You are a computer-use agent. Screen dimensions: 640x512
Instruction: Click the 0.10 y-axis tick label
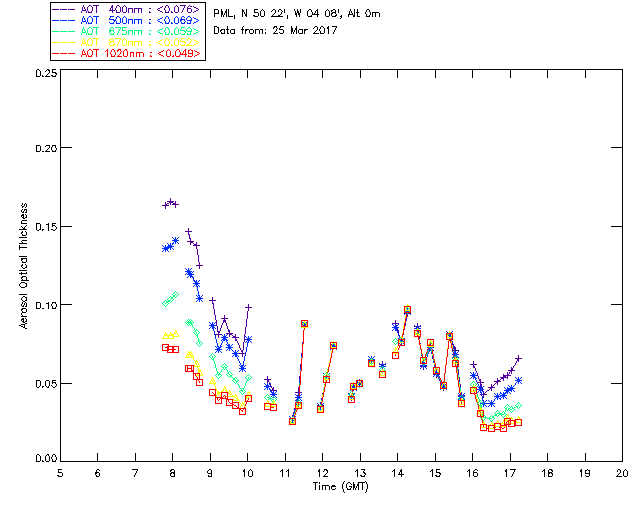pyautogui.click(x=46, y=305)
